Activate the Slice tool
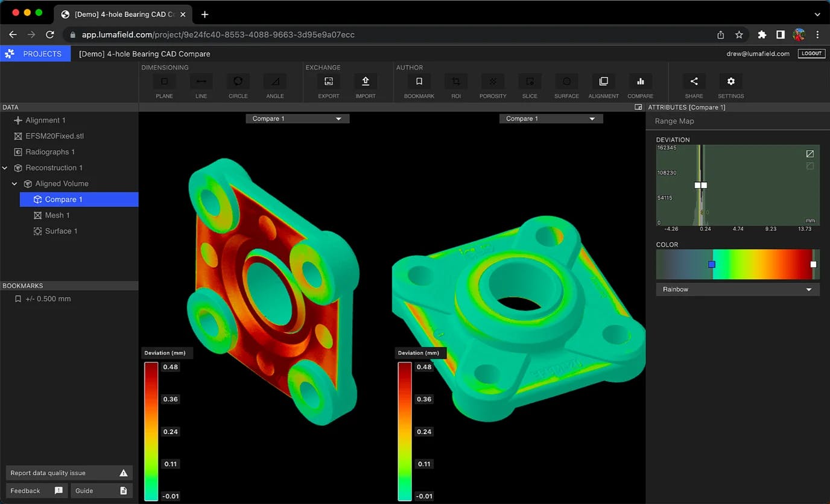Screen dimensions: 830x504 click(x=530, y=82)
